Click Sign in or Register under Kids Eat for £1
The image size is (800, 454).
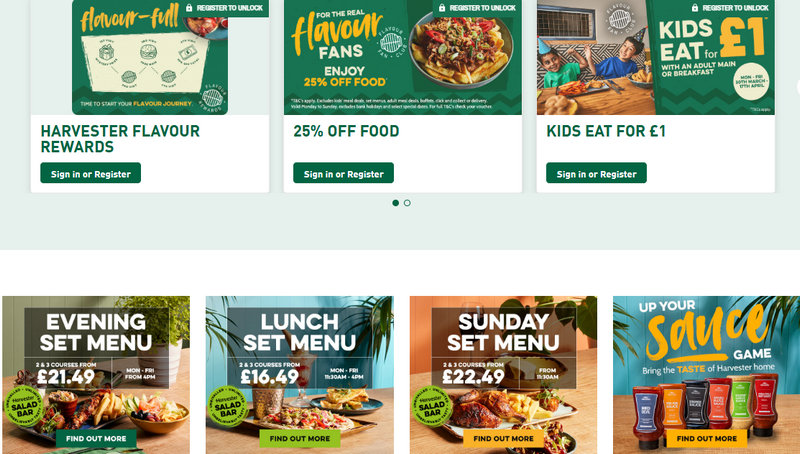tap(596, 173)
